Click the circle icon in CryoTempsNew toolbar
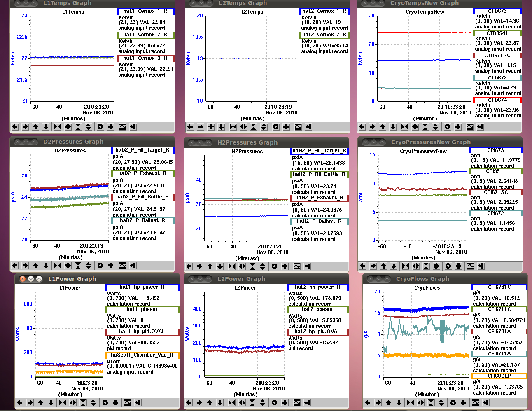The image size is (532, 411). click(448, 127)
